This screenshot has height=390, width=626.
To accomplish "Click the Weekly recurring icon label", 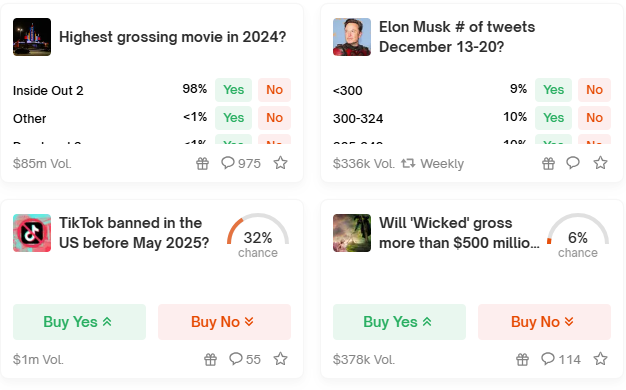I will tap(432, 164).
